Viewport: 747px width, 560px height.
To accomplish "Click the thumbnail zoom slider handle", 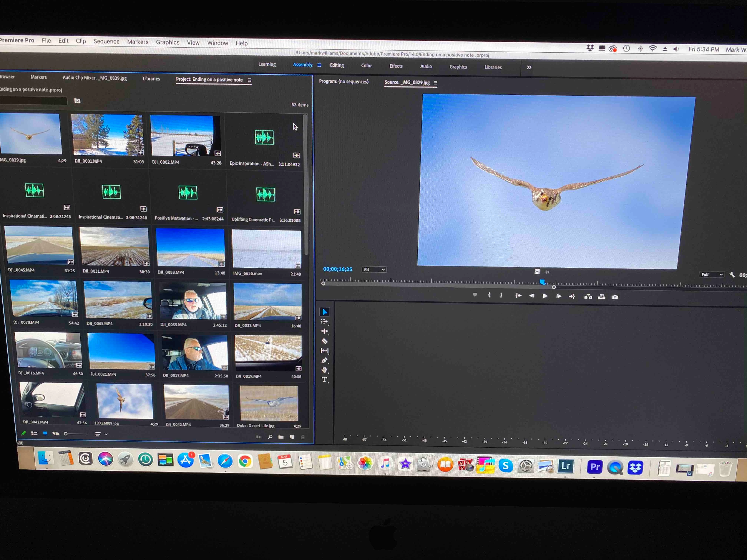I will point(66,434).
